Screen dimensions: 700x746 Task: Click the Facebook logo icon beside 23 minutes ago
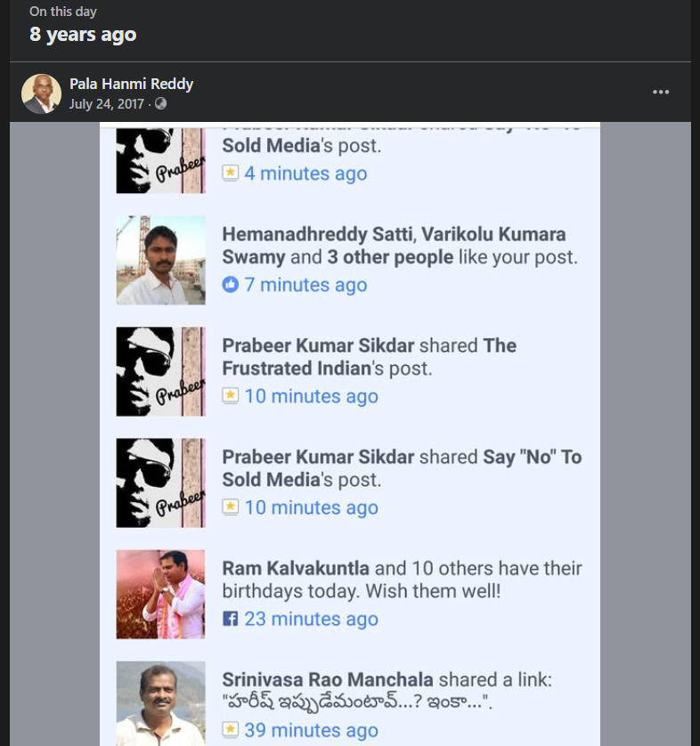231,619
